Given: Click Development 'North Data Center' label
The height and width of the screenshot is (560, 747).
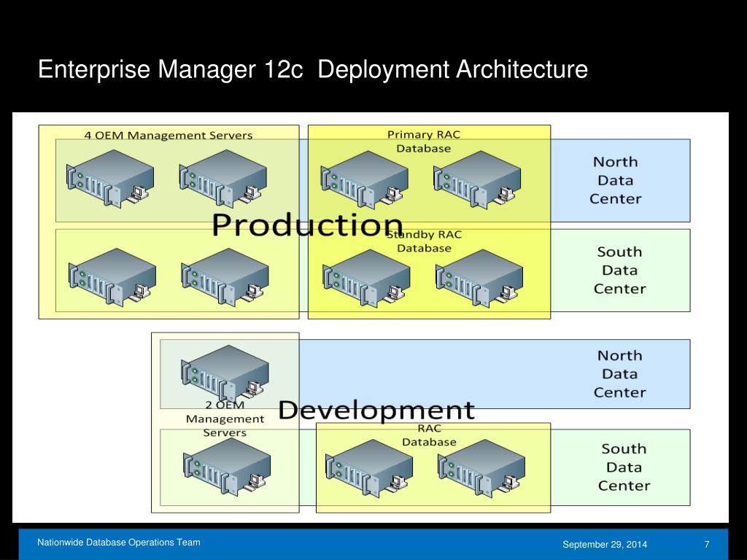Looking at the screenshot, I should coord(620,374).
